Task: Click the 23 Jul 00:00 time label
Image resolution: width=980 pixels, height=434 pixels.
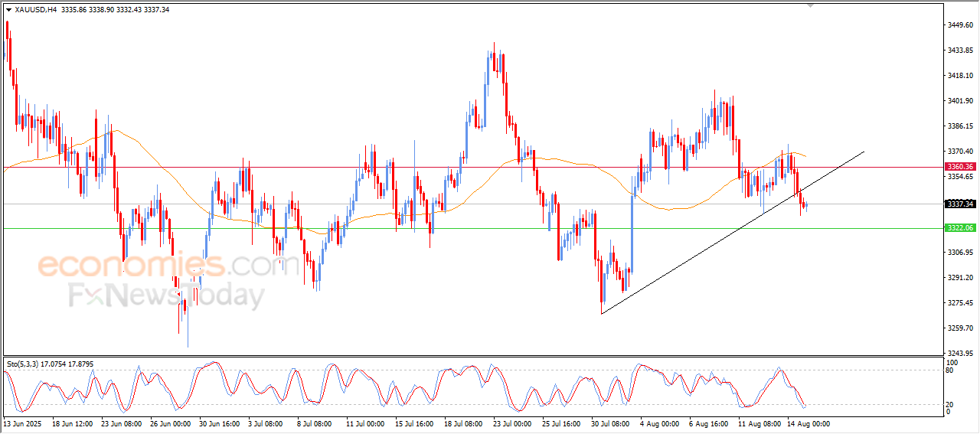Action: click(512, 423)
